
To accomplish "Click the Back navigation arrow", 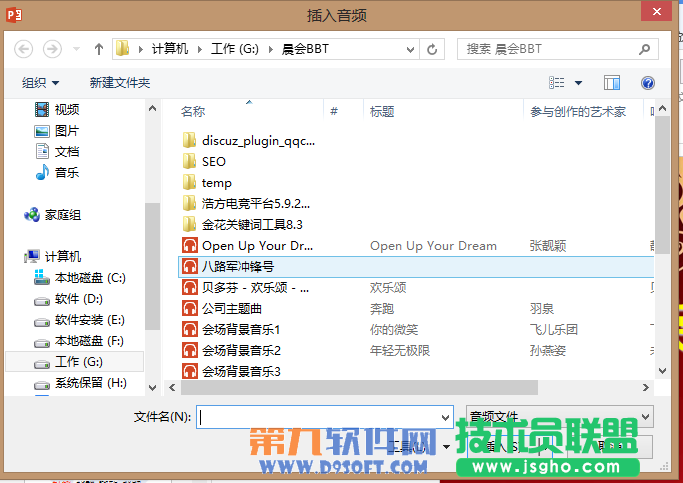I will [24, 49].
